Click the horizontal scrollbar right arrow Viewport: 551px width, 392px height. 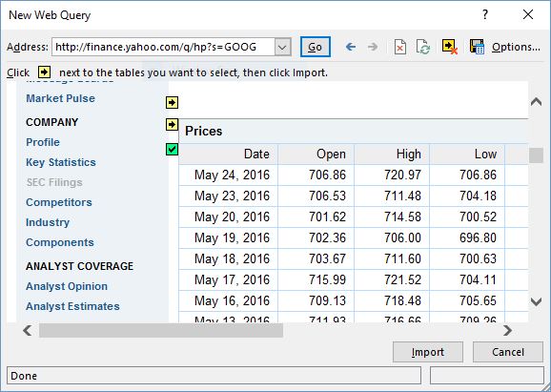pyautogui.click(x=507, y=330)
